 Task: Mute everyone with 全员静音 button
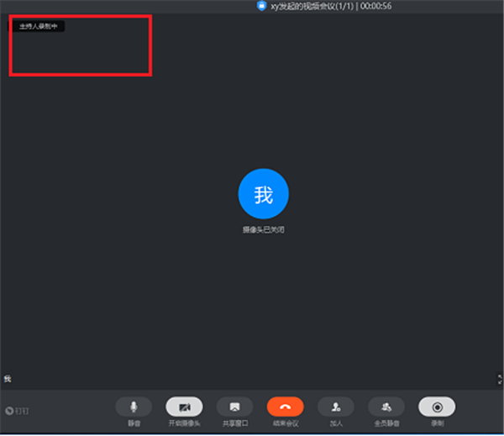386,407
